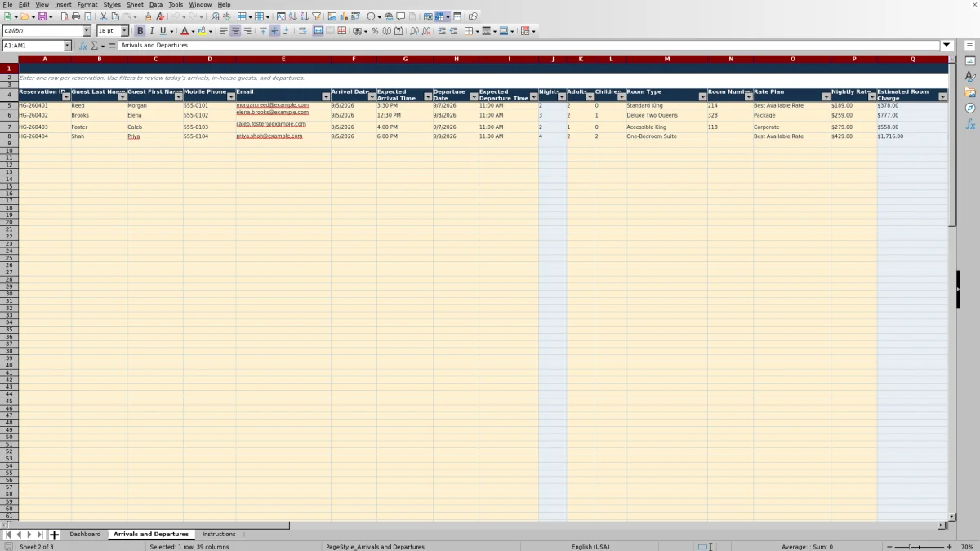Click cell containing One-Bedroom Suite
The image size is (980, 551).
[x=666, y=136]
